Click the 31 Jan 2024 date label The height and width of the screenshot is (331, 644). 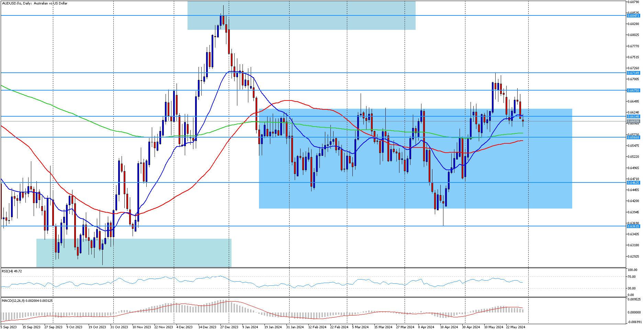pos(295,327)
